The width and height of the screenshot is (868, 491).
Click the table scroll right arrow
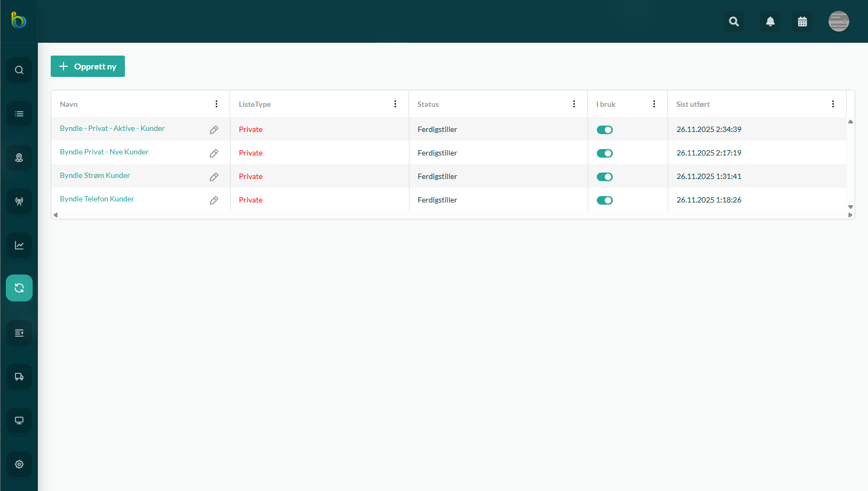850,215
